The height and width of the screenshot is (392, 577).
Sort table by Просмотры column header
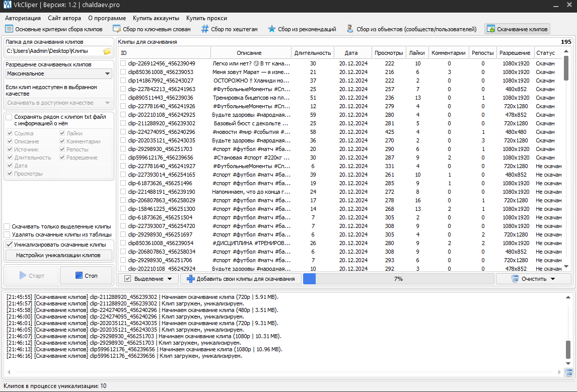pos(389,53)
